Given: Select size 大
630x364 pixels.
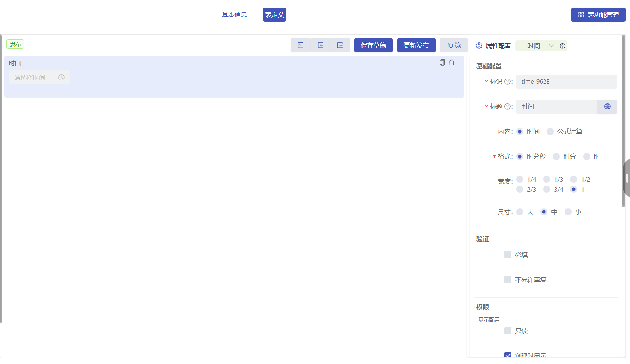Looking at the screenshot, I should [x=520, y=212].
